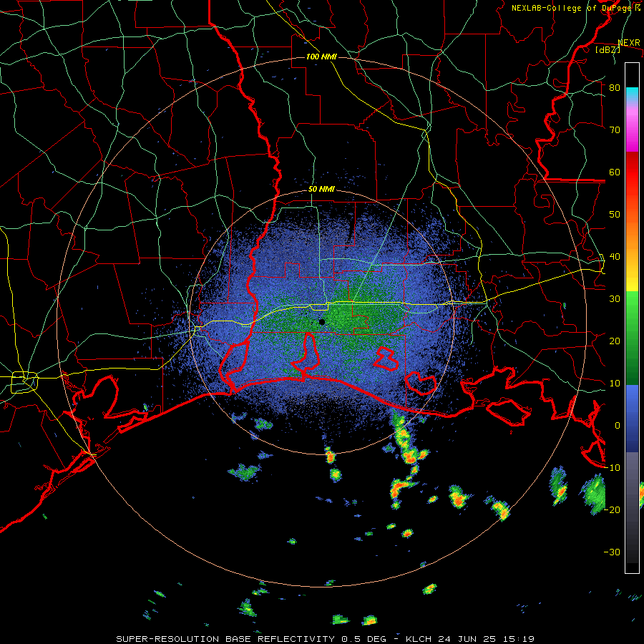Click the 0 value on the dBZ scale
Image resolution: width=644 pixels, height=644 pixels.
[618, 426]
